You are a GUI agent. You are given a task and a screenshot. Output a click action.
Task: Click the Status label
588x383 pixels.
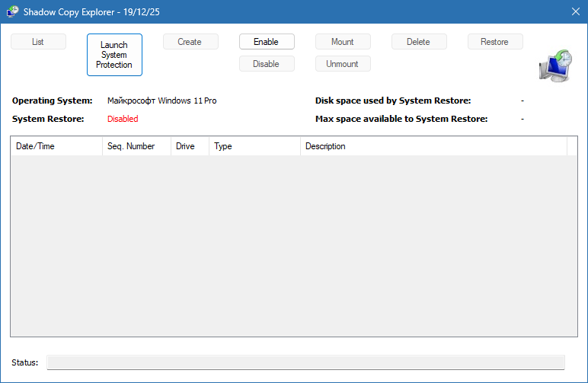click(24, 362)
